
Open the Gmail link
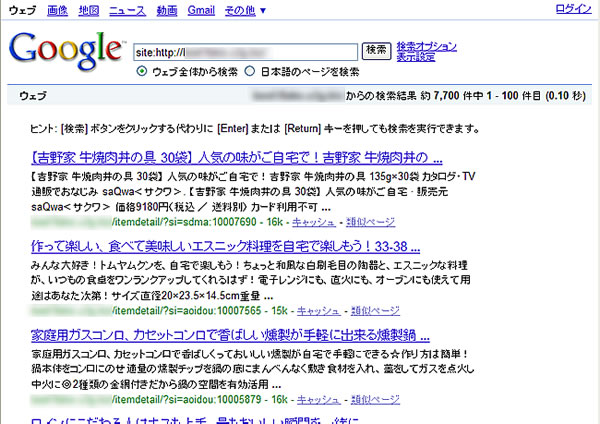pyautogui.click(x=201, y=10)
